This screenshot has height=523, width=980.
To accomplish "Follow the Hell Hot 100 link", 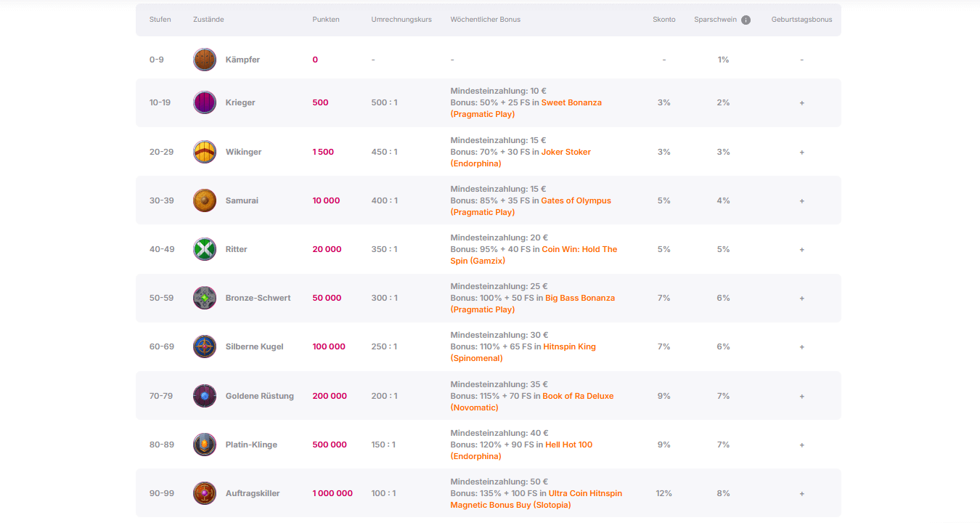I will [568, 445].
